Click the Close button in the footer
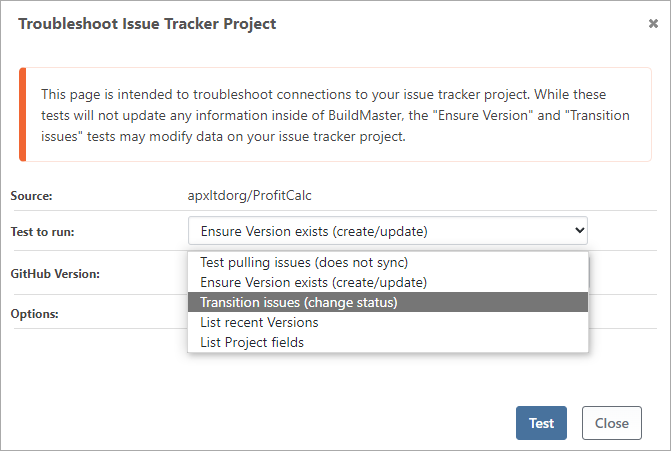This screenshot has width=671, height=451. (611, 423)
